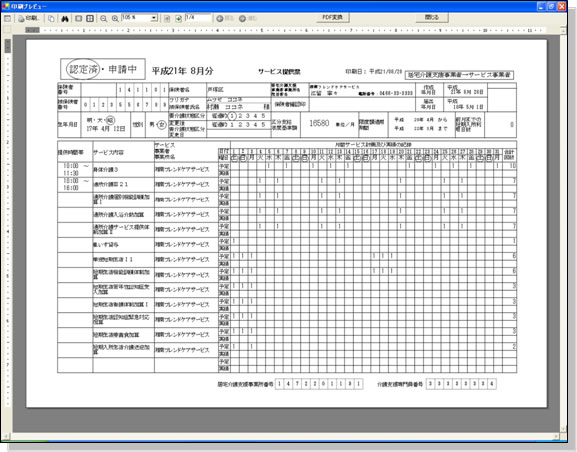
Task: Switch to single page view icon
Action: [x=78, y=18]
